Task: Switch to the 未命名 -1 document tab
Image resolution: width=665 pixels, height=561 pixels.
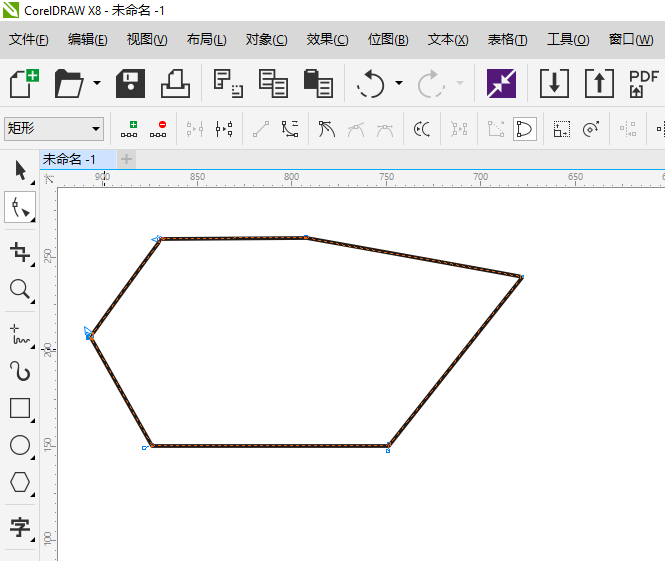Action: 70,159
